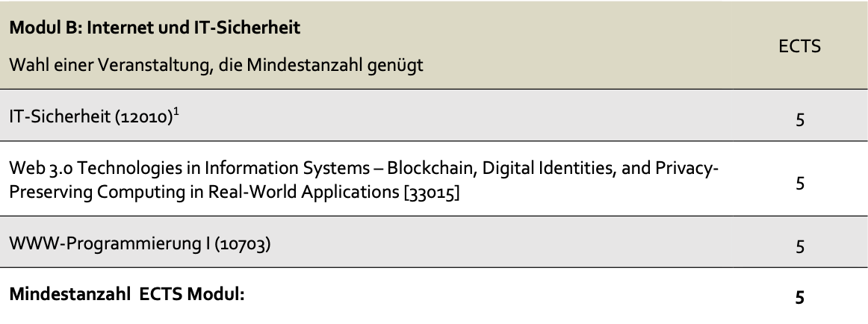This screenshot has height=324, width=868.
Task: Click the heading "Modul B: Internet und IT-Sicherheit"
Action: coord(154,27)
